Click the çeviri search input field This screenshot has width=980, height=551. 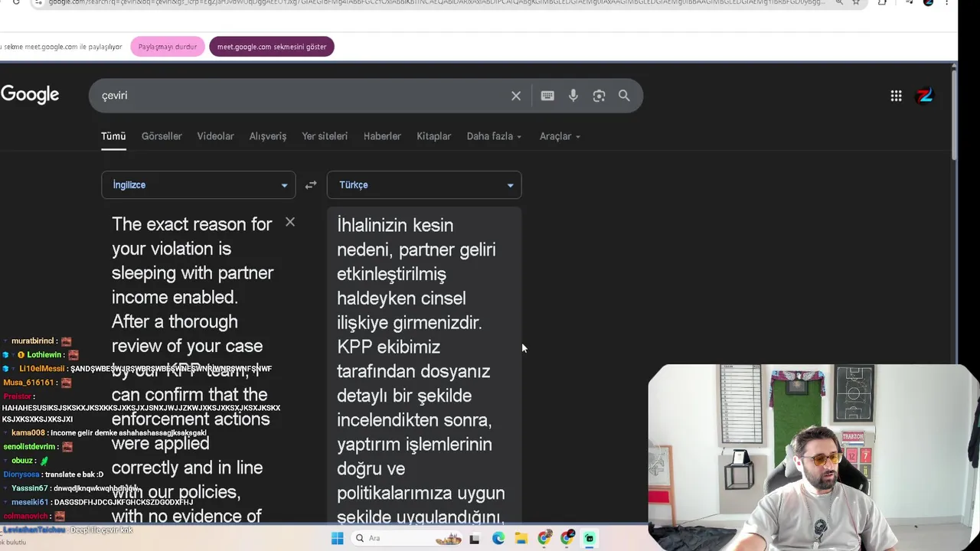[x=302, y=96]
